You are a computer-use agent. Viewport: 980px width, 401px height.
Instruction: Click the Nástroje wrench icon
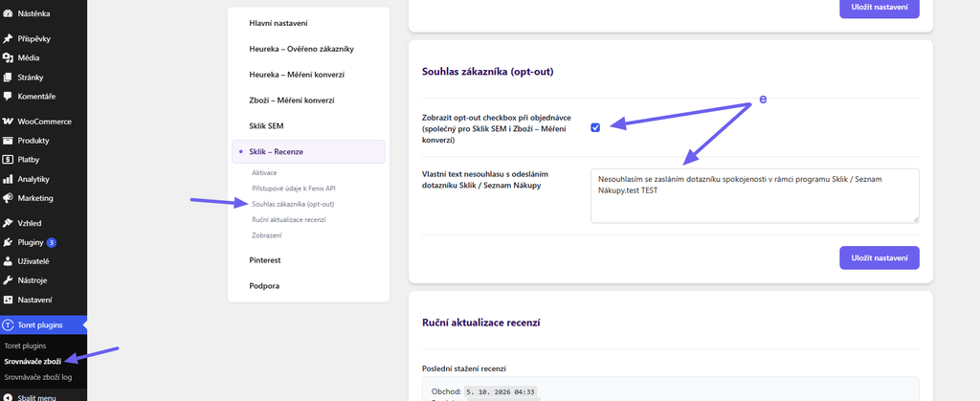coord(8,280)
